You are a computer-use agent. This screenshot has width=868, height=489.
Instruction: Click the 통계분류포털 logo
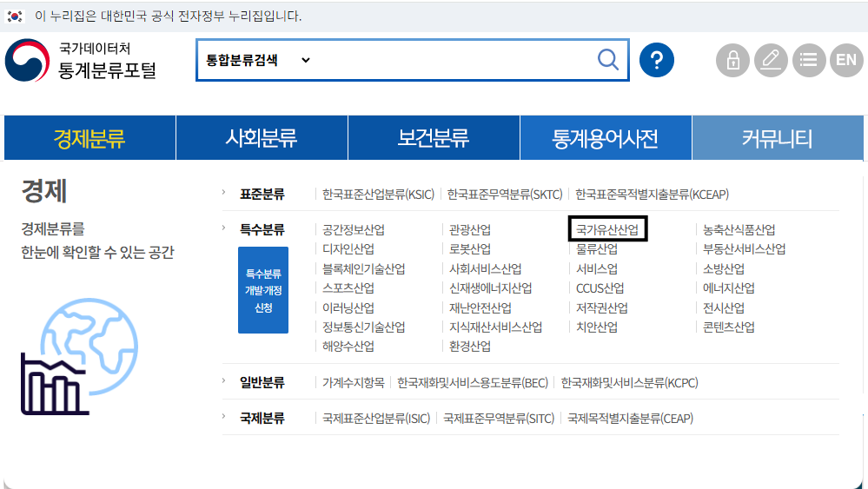click(81, 61)
